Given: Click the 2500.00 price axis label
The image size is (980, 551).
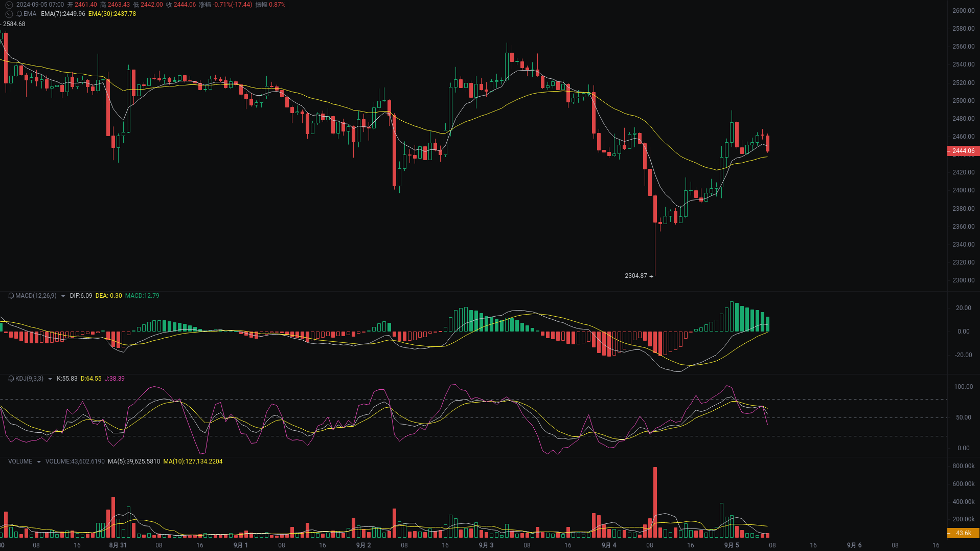Looking at the screenshot, I should coord(963,101).
